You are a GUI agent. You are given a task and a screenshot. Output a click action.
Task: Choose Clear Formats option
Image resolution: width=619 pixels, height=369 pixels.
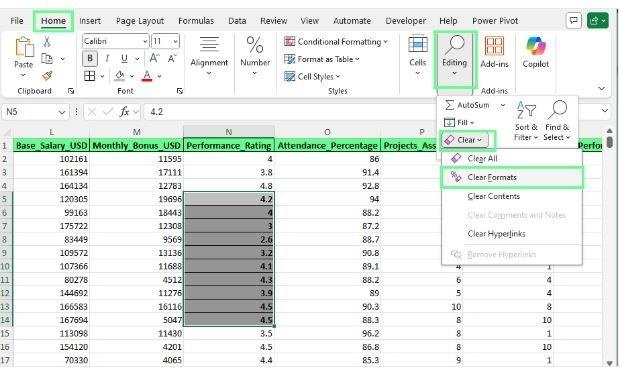(x=512, y=177)
